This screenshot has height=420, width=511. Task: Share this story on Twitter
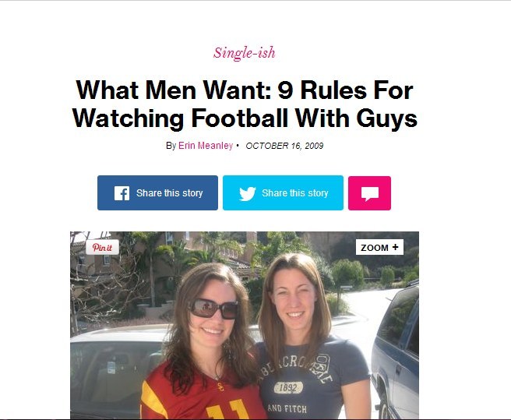tap(283, 193)
